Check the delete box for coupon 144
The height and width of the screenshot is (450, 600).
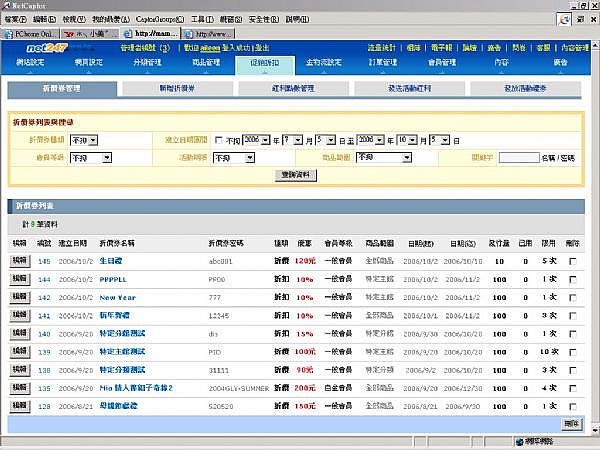point(572,280)
